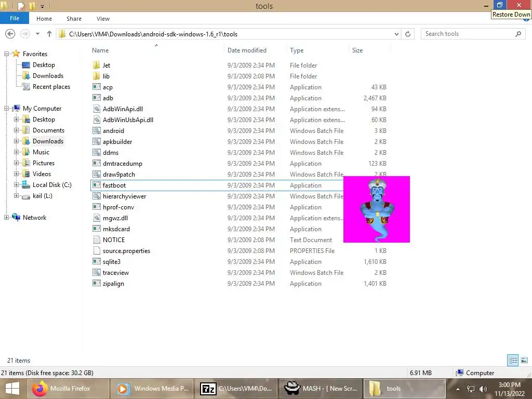Select the source.properties file icon
The image size is (532, 399).
tap(96, 251)
